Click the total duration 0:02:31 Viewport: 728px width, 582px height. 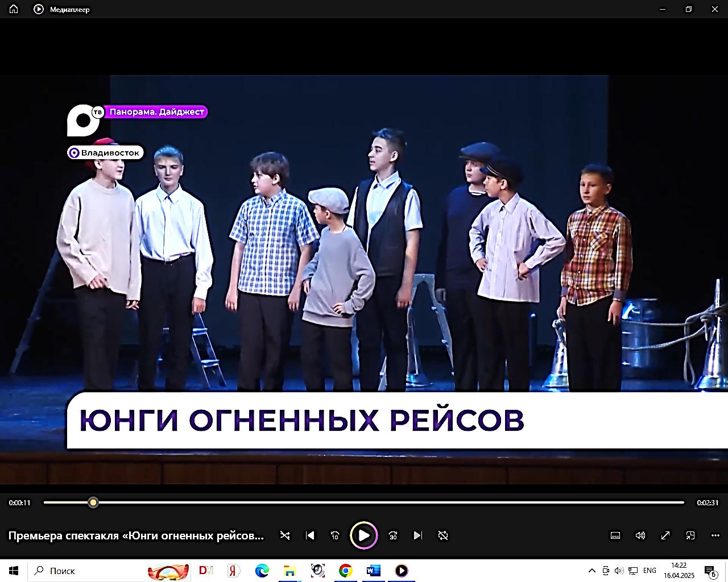click(x=708, y=503)
